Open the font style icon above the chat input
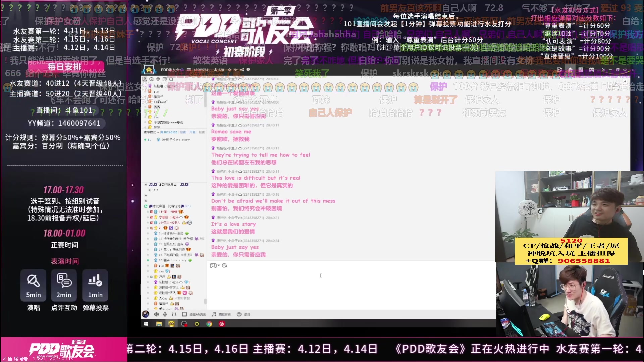 [225, 265]
